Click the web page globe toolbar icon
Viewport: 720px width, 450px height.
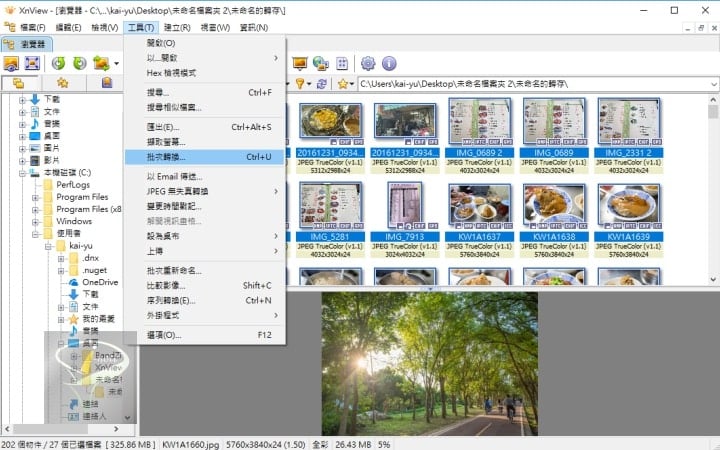[x=321, y=63]
